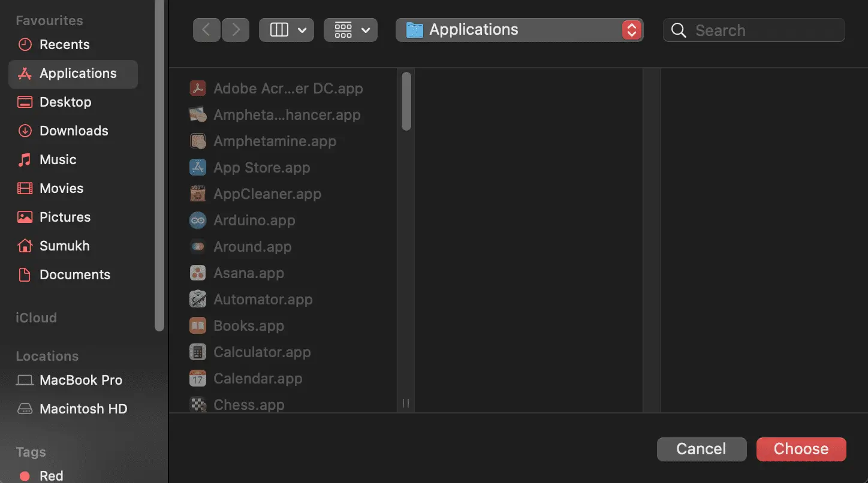Viewport: 868px width, 483px height.
Task: Click the Search field
Action: 754,31
